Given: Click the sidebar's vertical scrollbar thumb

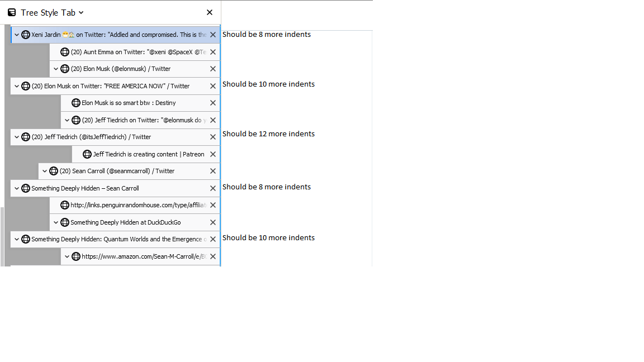Looking at the screenshot, I should click(x=2, y=237).
